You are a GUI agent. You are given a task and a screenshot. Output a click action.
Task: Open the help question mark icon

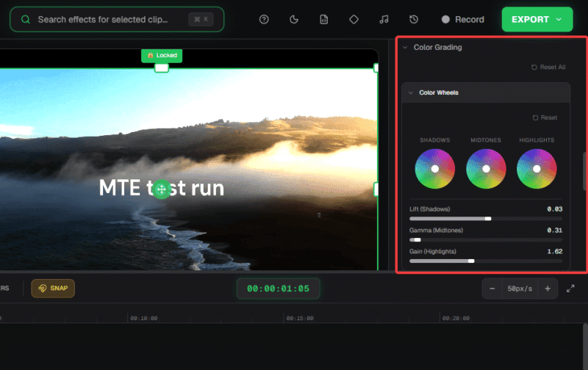(x=264, y=20)
